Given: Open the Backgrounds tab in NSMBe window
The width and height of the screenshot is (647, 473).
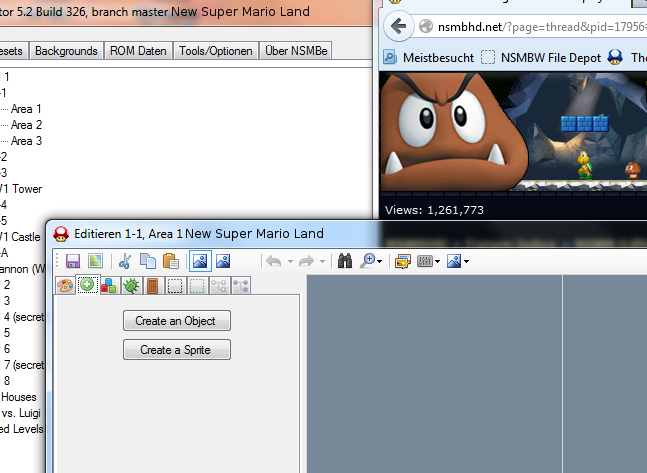Looking at the screenshot, I should tap(66, 51).
